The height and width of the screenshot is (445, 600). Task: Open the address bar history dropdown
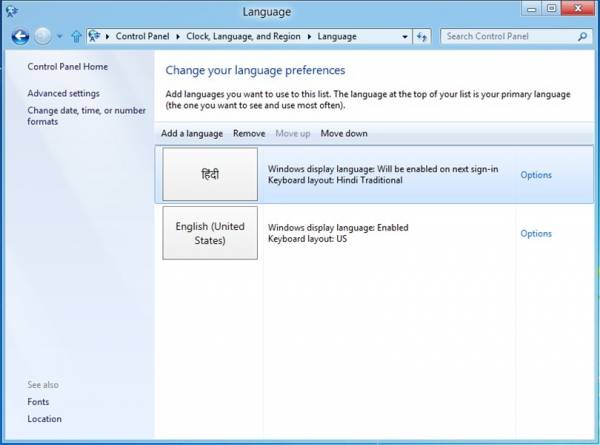coord(405,37)
